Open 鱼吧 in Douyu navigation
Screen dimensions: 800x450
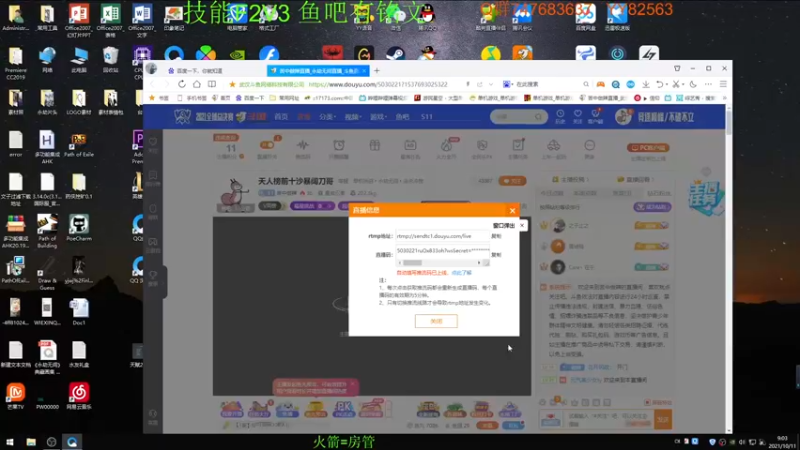point(403,117)
